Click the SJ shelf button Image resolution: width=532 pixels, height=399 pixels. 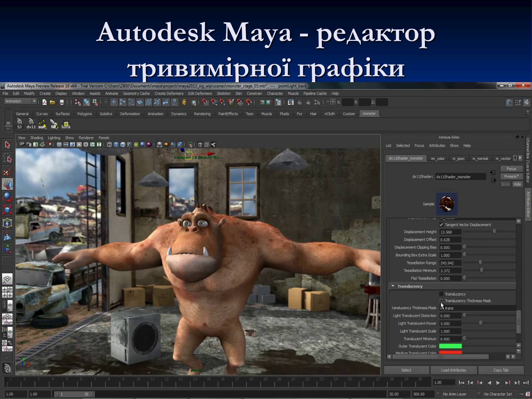pyautogui.click(x=19, y=124)
